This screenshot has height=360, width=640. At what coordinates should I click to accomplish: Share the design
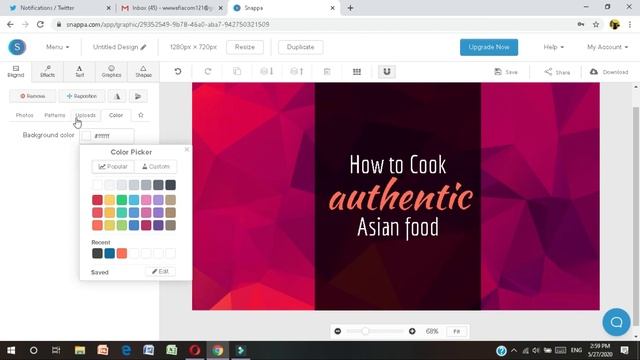[x=557, y=72]
